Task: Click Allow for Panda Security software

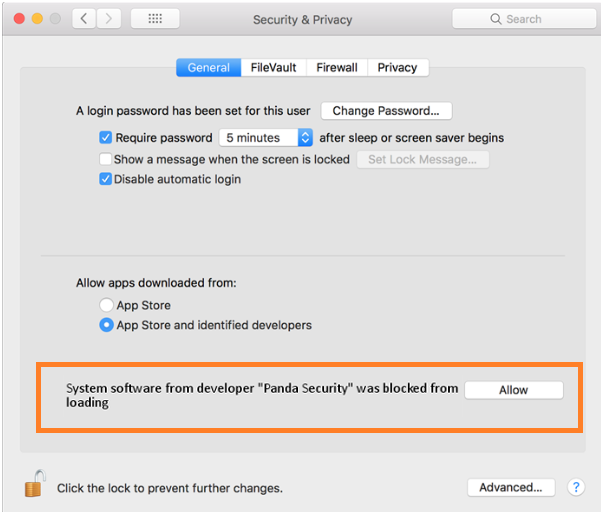Action: click(514, 390)
